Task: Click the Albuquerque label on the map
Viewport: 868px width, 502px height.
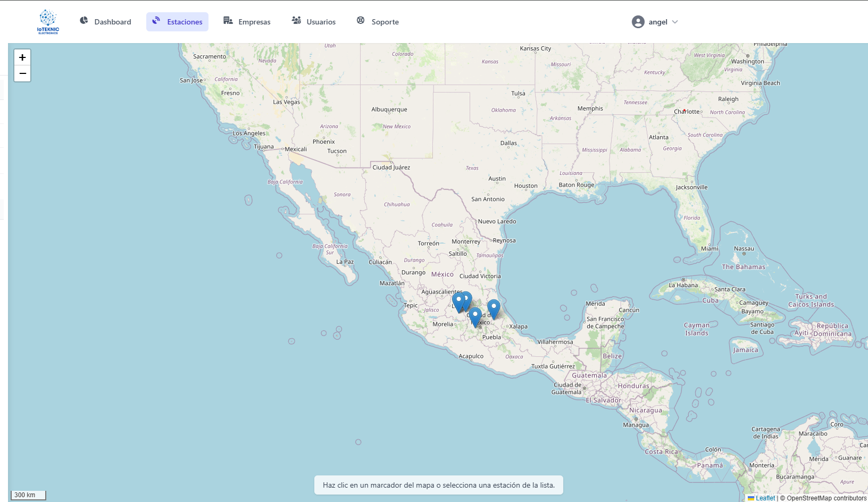Action: (389, 110)
